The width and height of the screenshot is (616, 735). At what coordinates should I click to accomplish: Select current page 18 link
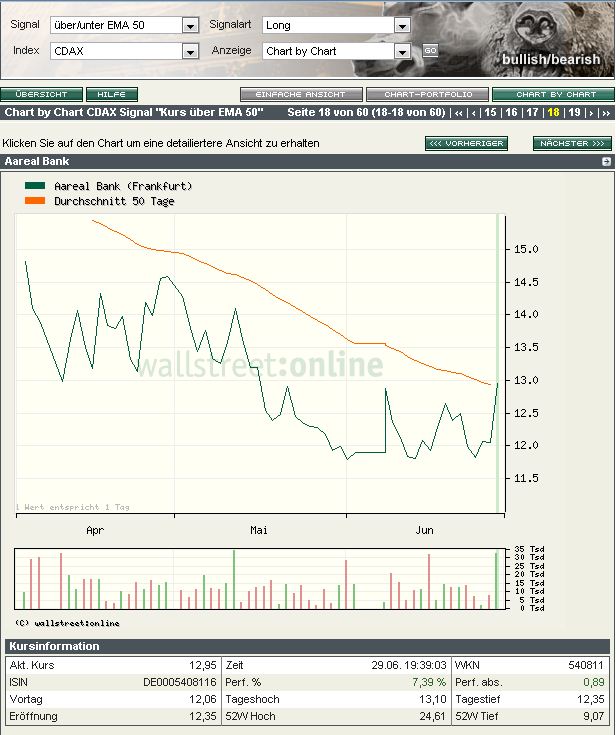coord(553,112)
